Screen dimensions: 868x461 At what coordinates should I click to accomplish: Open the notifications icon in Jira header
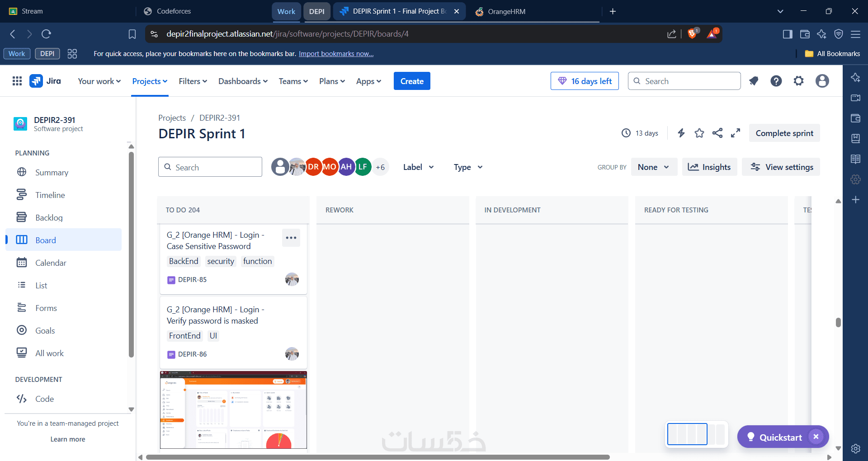754,81
